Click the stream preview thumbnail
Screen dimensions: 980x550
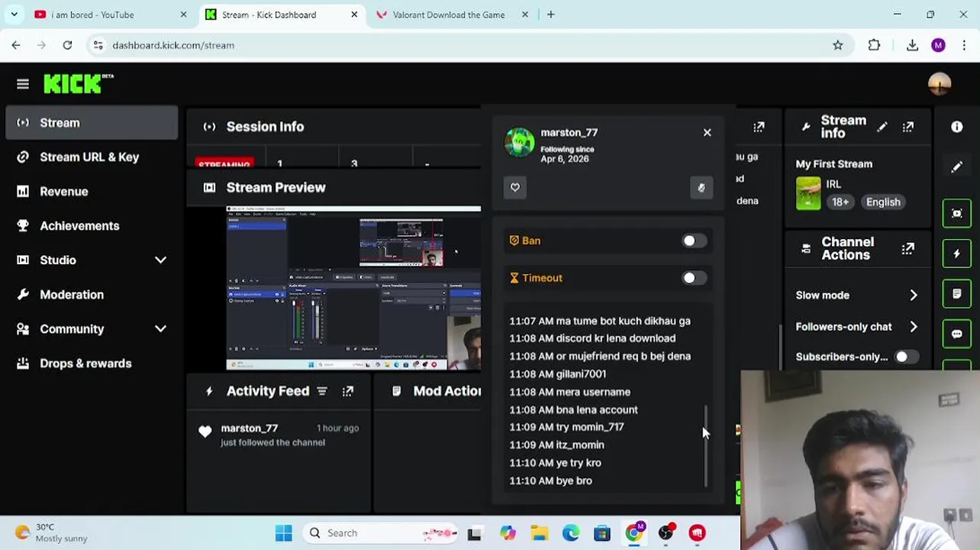coord(353,288)
